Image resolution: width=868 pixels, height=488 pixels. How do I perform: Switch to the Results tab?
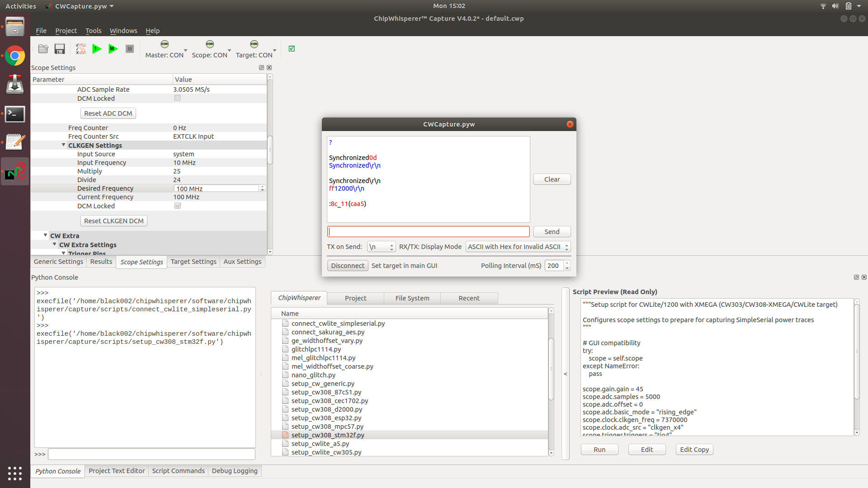pos(101,262)
